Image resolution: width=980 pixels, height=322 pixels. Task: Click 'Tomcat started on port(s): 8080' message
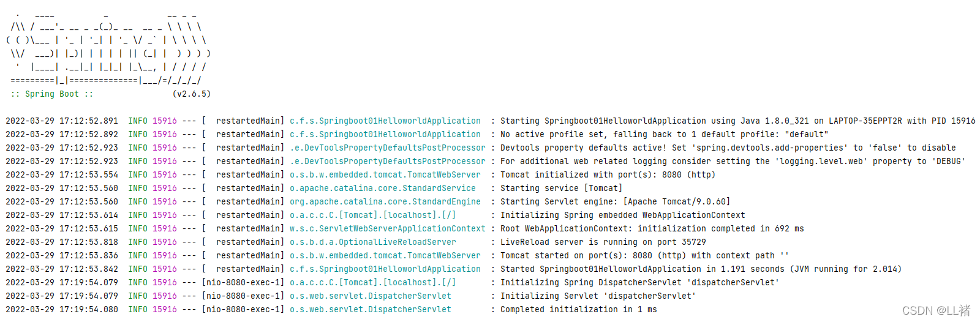pyautogui.click(x=645, y=256)
